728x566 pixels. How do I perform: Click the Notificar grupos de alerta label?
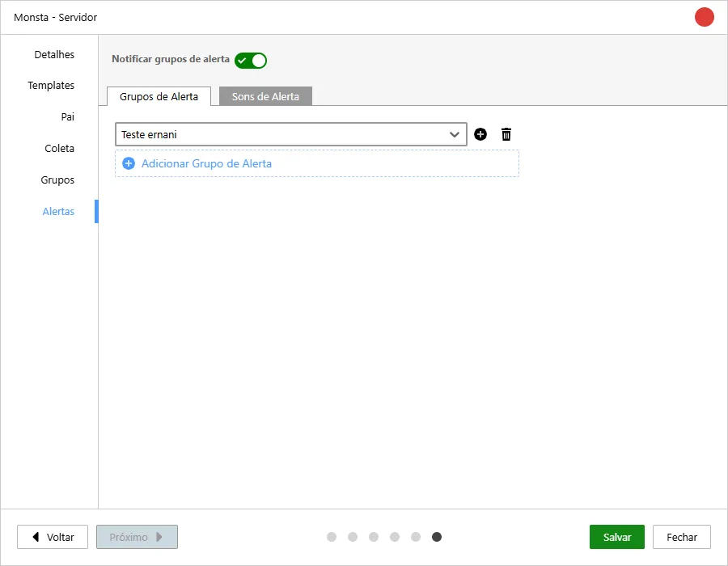coord(171,59)
